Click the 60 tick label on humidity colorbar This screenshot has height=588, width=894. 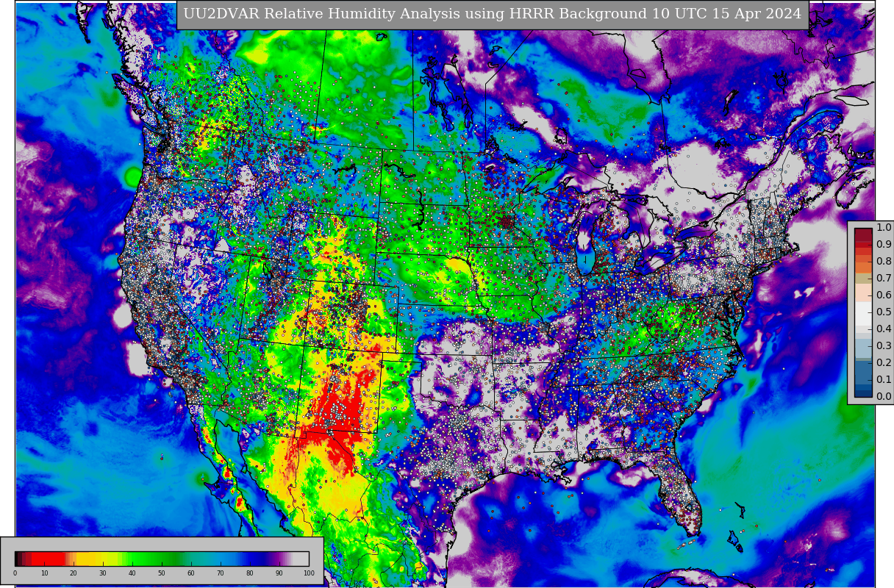pyautogui.click(x=191, y=573)
